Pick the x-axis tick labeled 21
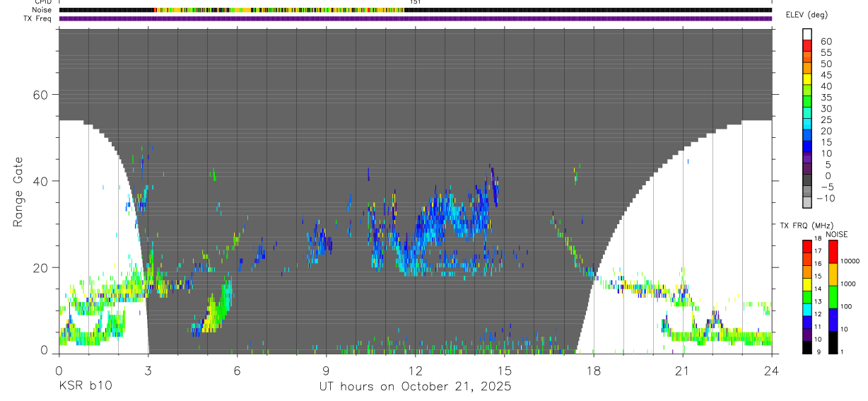This screenshot has width=868, height=401. pyautogui.click(x=683, y=370)
